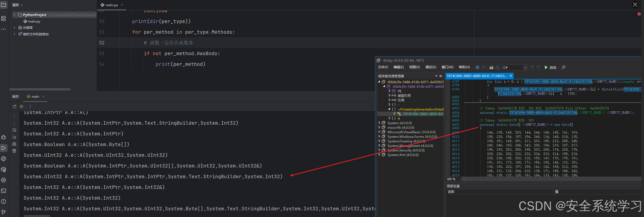Show more tool windows ellipsis icon
This screenshot has height=217, width=644.
point(3,29)
